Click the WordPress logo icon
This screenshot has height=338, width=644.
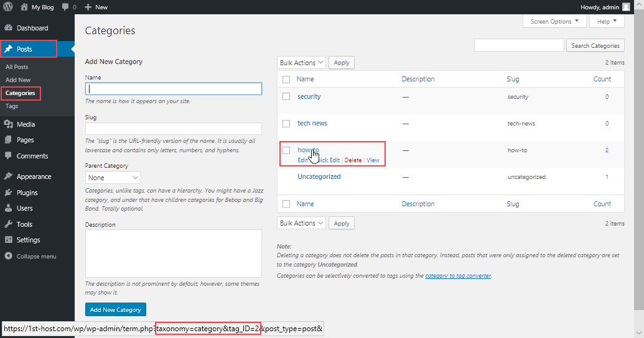(x=8, y=7)
